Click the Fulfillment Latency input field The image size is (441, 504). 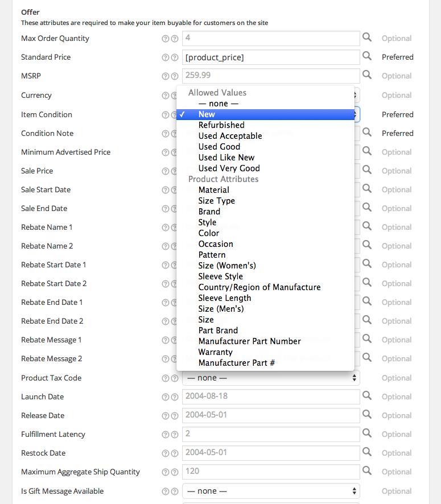pos(271,434)
